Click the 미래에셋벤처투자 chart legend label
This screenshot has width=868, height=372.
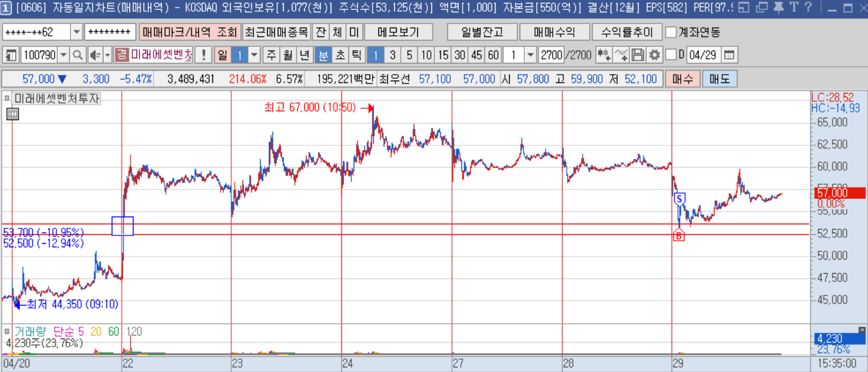coord(57,98)
